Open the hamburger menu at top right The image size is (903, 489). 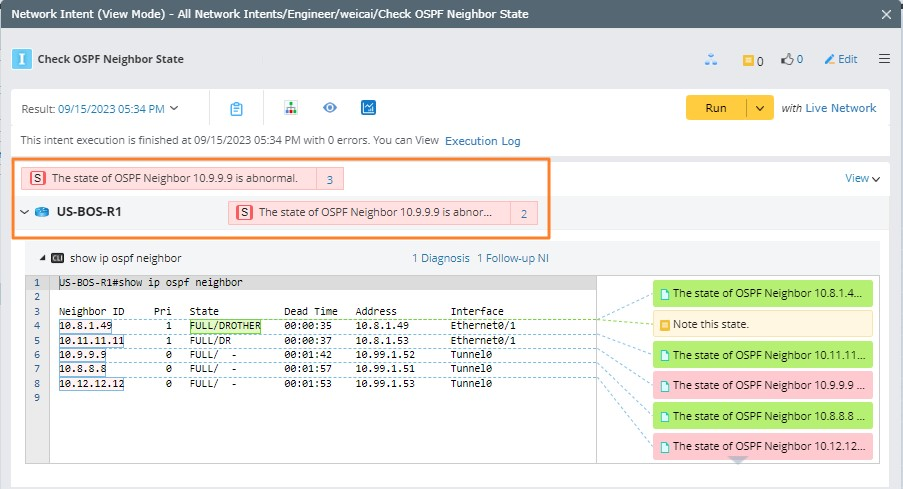coord(884,59)
